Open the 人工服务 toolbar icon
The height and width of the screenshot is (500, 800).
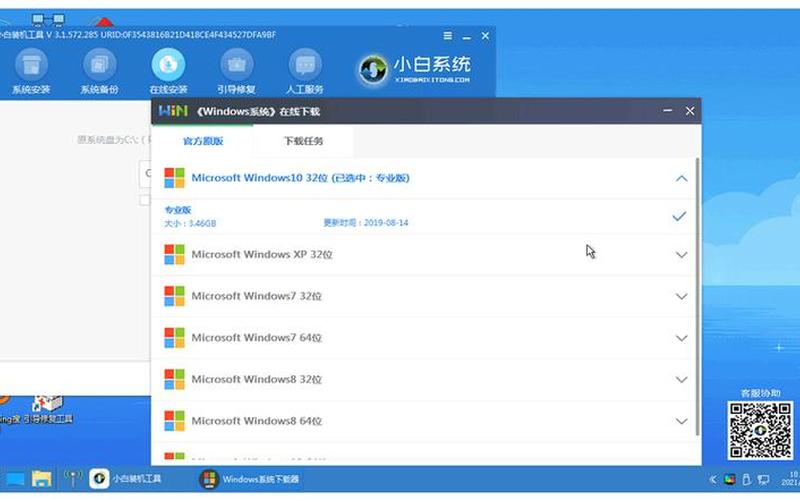click(x=305, y=71)
